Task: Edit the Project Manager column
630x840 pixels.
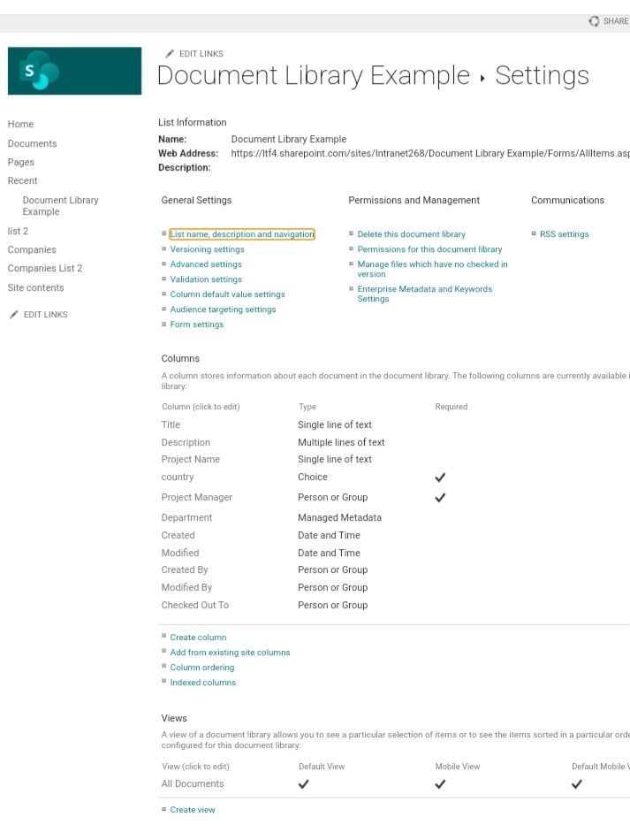Action: tap(197, 498)
